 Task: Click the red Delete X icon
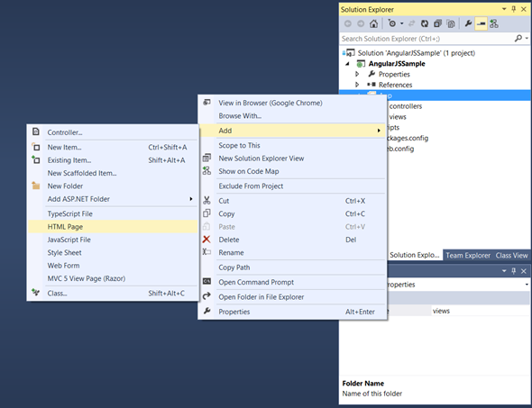[206, 240]
